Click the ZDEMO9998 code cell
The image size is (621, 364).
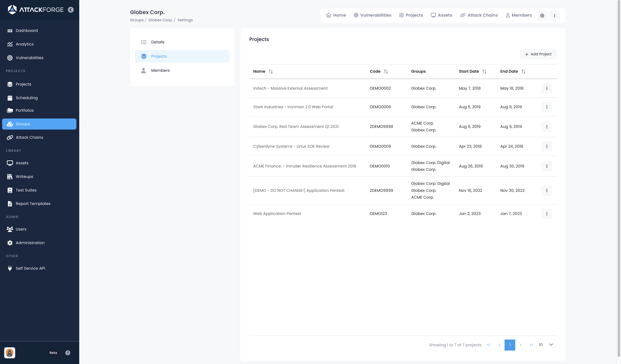coord(381,127)
